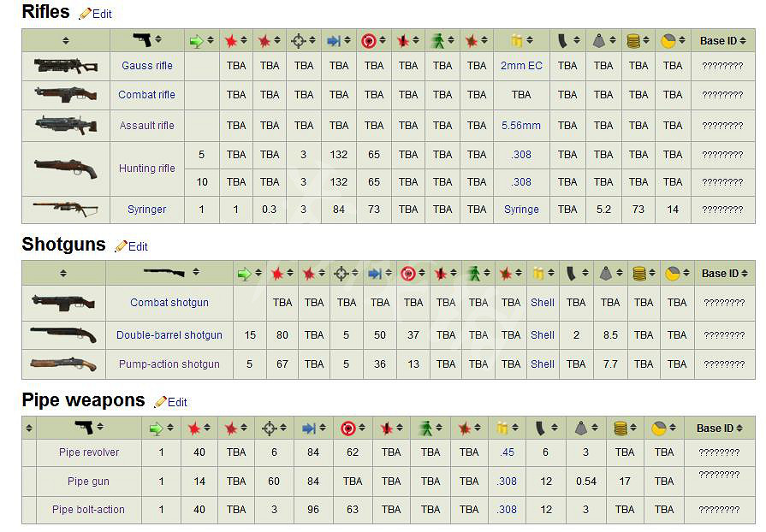Click the pencil icon beside Shotguns heading
Viewport: 766px width, 532px height.
[121, 246]
